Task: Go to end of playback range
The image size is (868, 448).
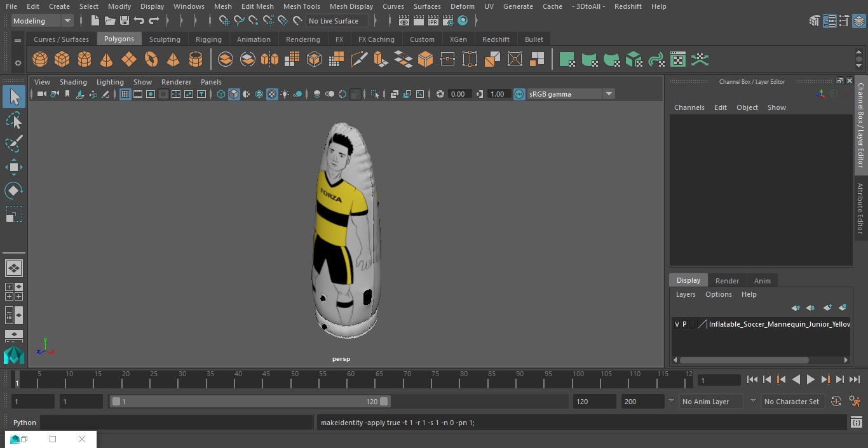Action: pyautogui.click(x=855, y=379)
